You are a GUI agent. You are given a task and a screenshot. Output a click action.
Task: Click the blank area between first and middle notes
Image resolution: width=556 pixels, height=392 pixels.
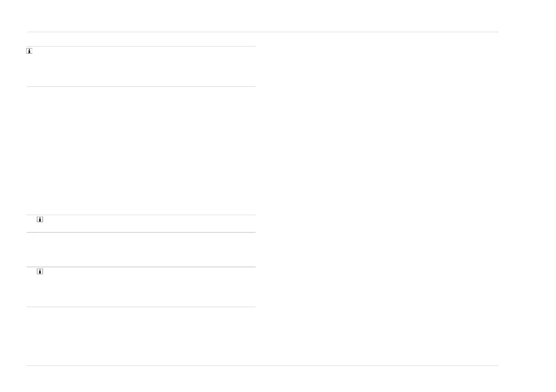coord(140,149)
